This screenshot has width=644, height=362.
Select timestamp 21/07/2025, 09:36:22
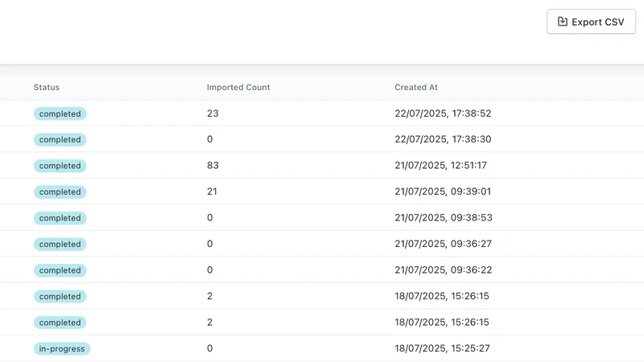444,269
